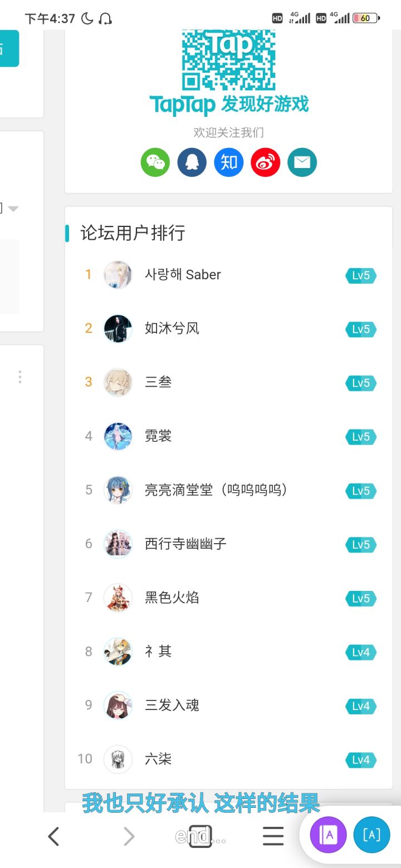The image size is (401, 868).
Task: Tap the email envelope icon
Action: pyautogui.click(x=302, y=162)
